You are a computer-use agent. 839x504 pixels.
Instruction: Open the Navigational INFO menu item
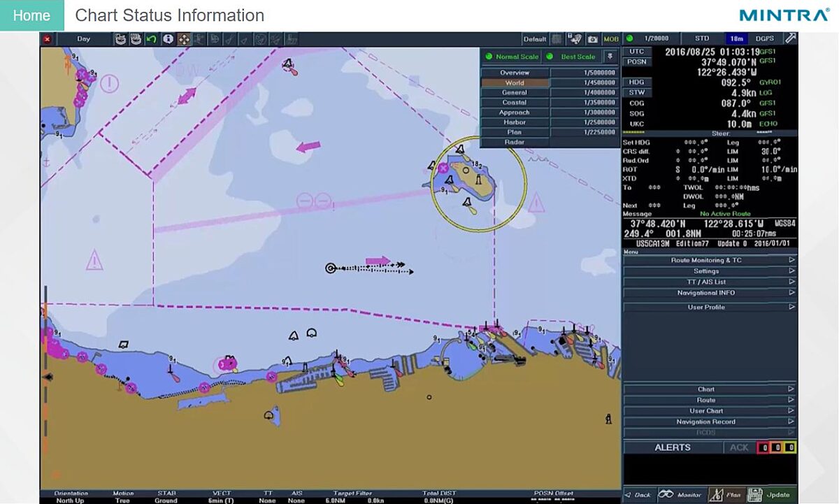coord(710,293)
